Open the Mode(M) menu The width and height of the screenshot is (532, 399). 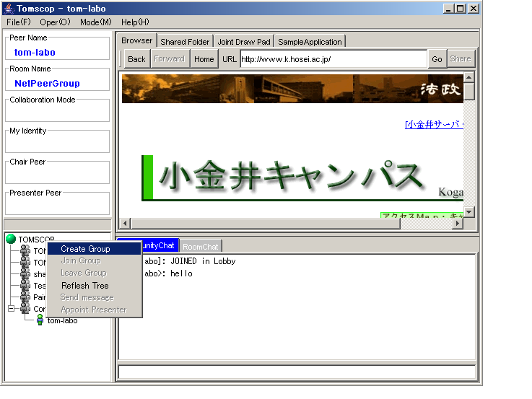pos(96,22)
